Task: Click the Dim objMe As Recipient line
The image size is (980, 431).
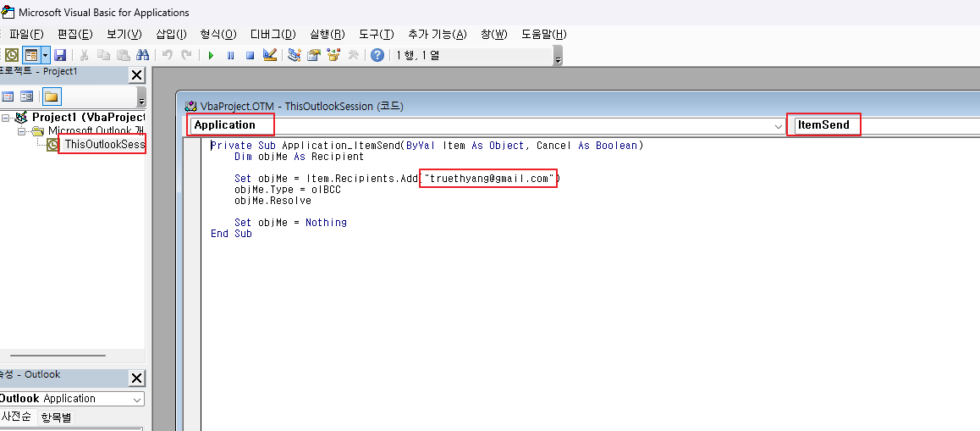Action: (x=299, y=157)
